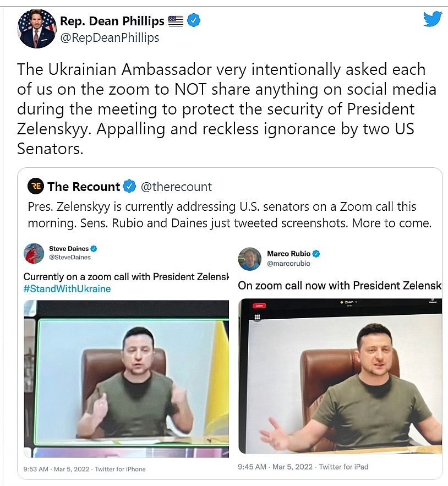Open the #StandWithUkraine hashtag
Viewport: 448px width, 486px height.
pyautogui.click(x=67, y=289)
